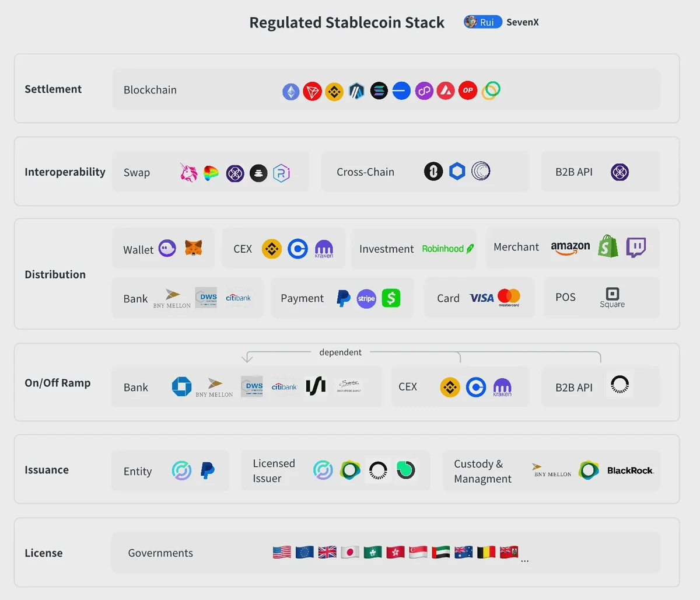Screen dimensions: 700x600
Task: Select the pink Uniswap unicorn icon
Action: (x=188, y=173)
